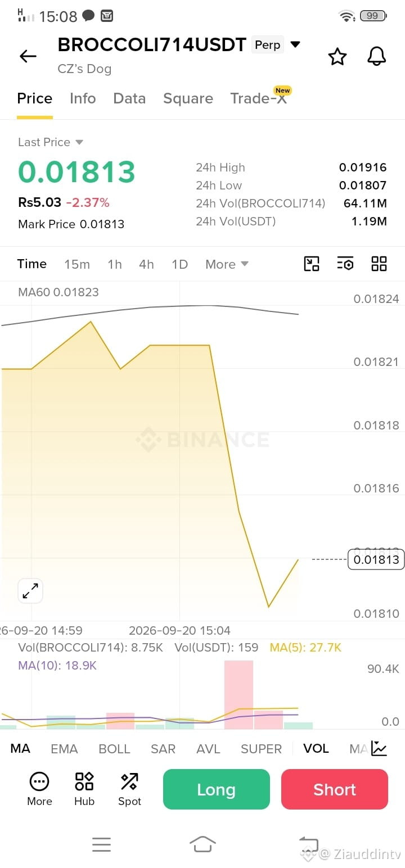Screen dimensions: 405x868
Task: Open the Hub icon
Action: [84, 789]
